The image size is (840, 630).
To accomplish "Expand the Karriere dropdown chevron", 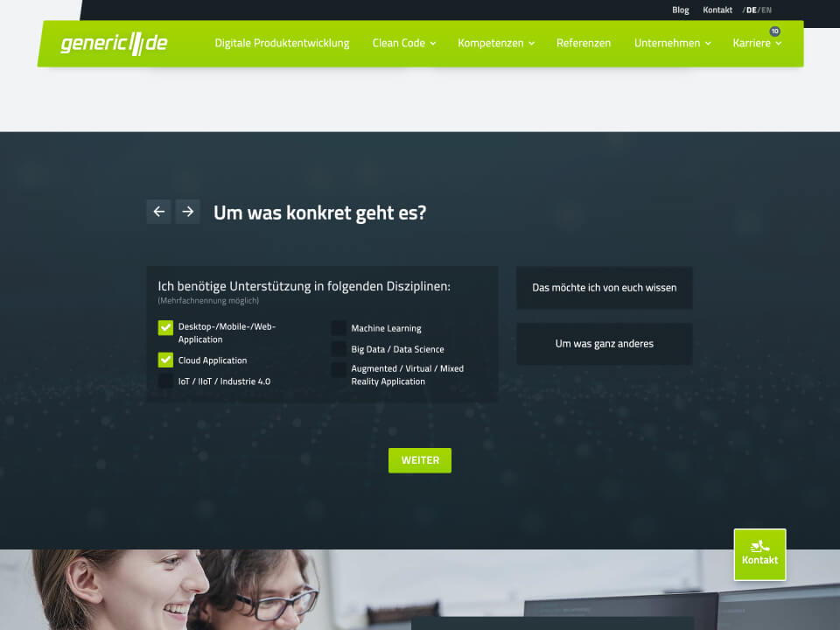I will click(x=779, y=44).
